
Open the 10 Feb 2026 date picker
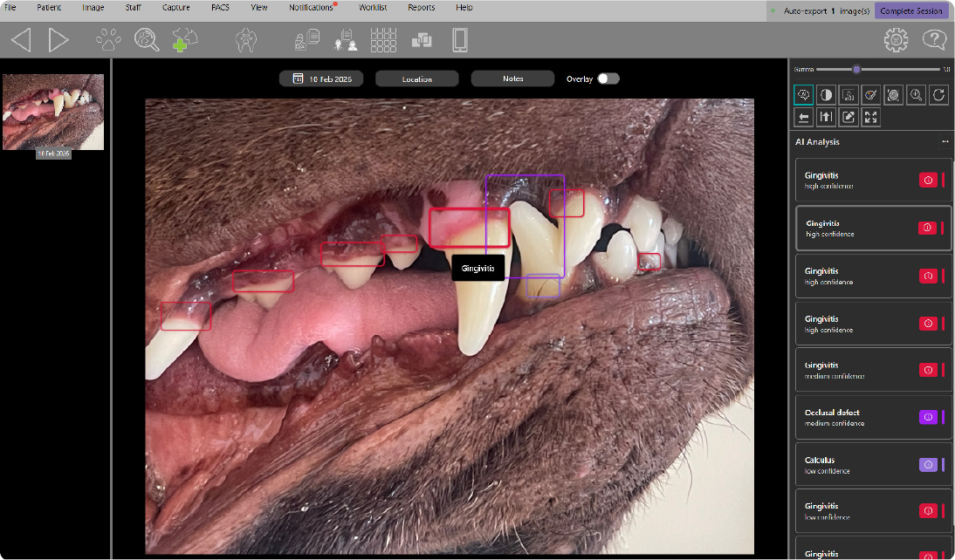(x=321, y=79)
